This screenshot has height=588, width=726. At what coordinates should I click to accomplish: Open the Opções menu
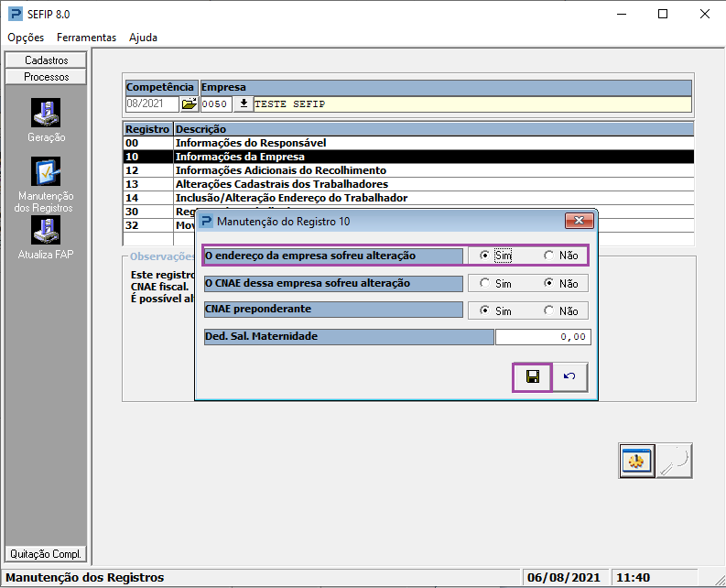(26, 38)
